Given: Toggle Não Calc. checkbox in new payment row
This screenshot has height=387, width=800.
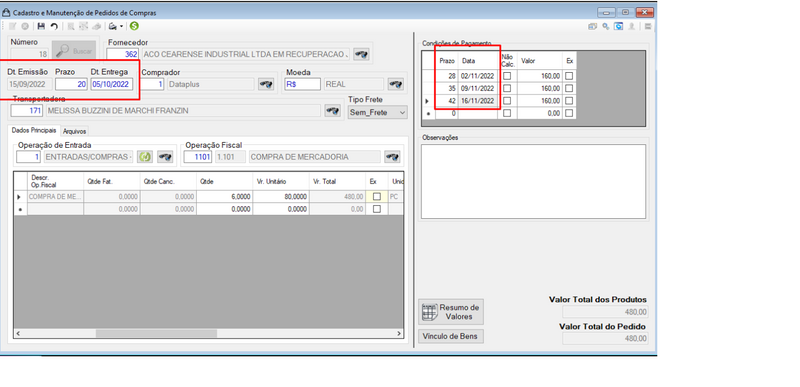Looking at the screenshot, I should [507, 113].
